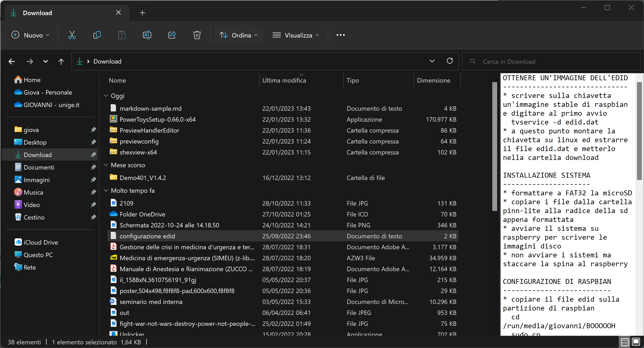Open the Nuovo new item button

pos(30,35)
